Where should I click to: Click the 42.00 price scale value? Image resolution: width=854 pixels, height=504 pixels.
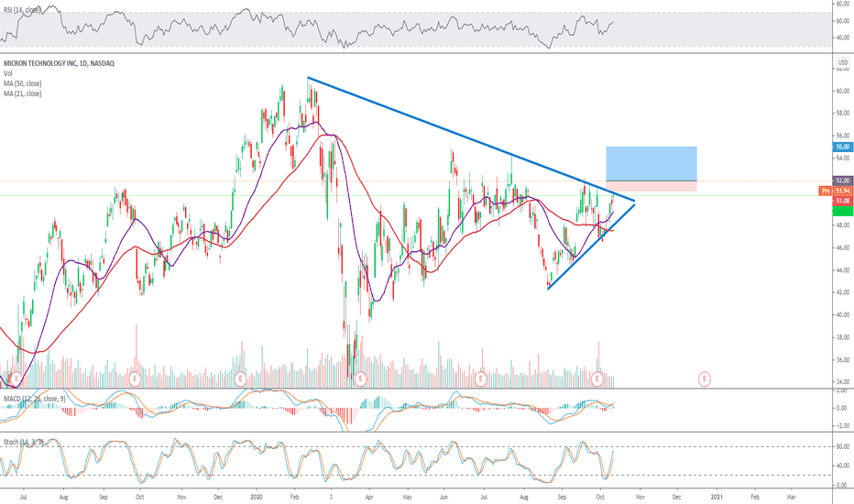[x=843, y=292]
